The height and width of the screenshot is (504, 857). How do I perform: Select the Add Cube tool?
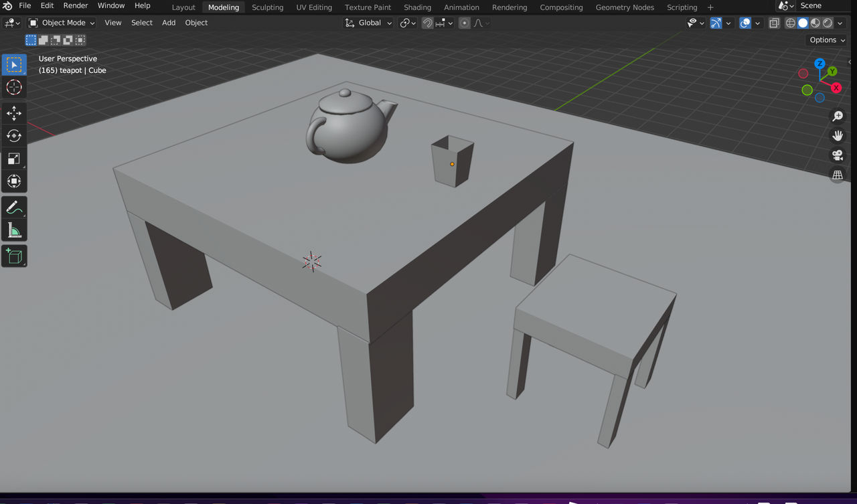14,256
